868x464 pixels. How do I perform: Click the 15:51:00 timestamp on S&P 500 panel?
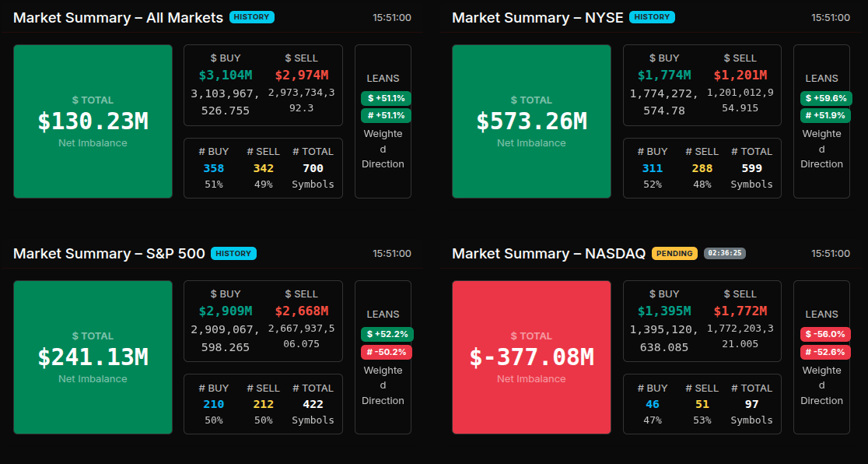point(392,254)
